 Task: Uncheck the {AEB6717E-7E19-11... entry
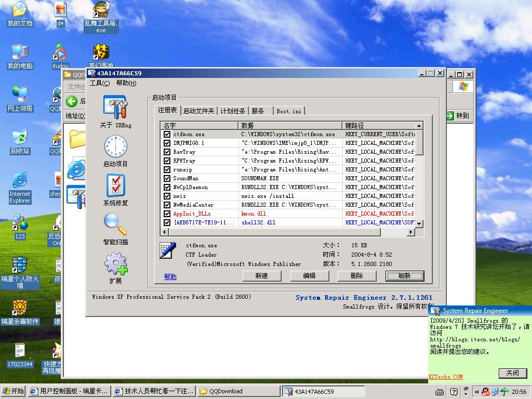click(167, 222)
